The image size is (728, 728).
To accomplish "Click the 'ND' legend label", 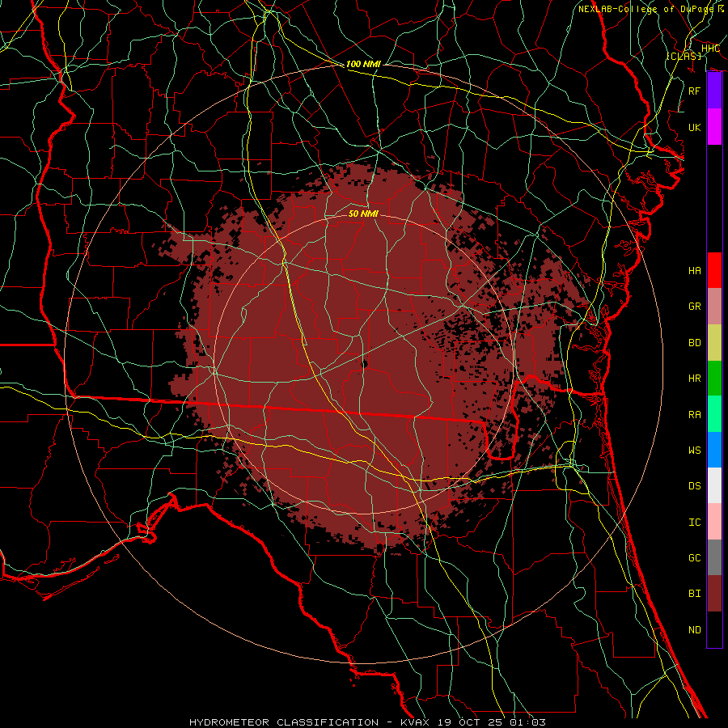I will click(695, 629).
